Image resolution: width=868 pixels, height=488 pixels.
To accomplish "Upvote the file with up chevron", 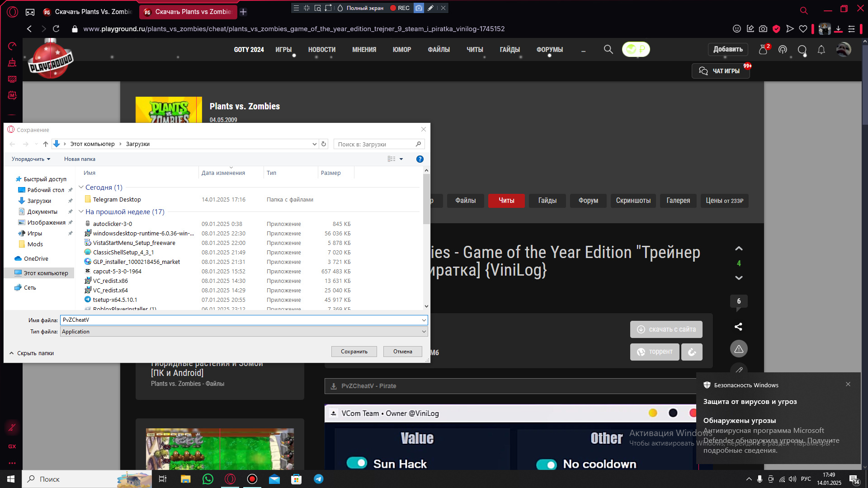I will coord(739,249).
